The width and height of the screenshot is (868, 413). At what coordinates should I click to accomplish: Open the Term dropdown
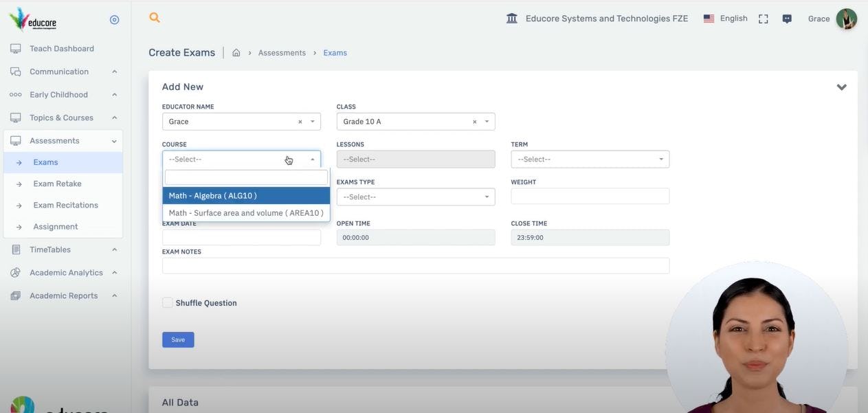click(590, 159)
